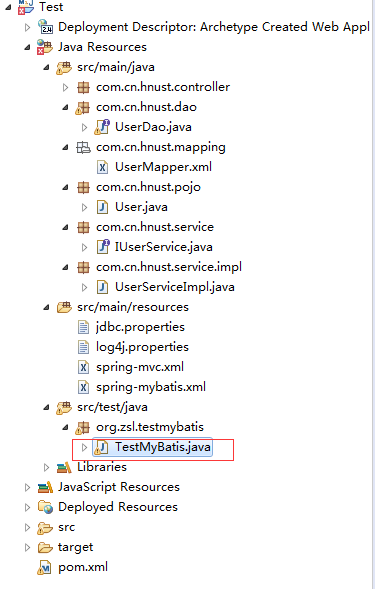Click the com.cn.hnust.service.impl package icon
Image resolution: width=375 pixels, height=589 pixels.
pyautogui.click(x=83, y=267)
